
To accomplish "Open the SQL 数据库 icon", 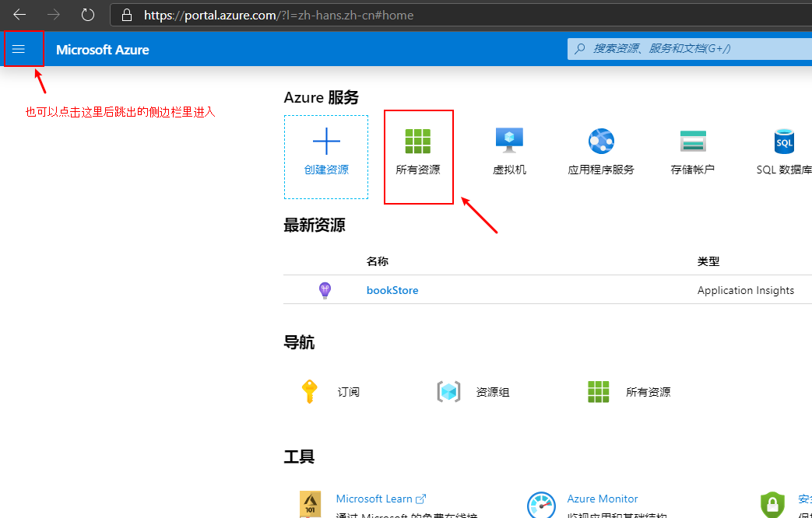I will 784,141.
